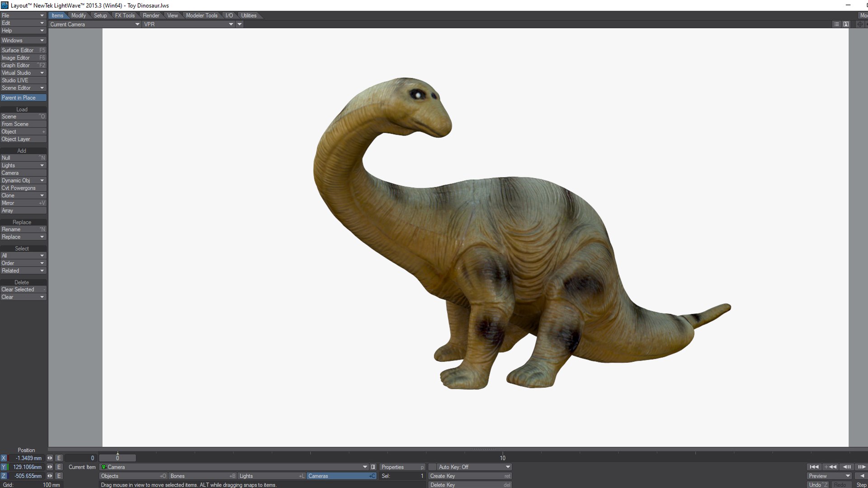868x488 pixels.
Task: Open the Modify tab
Action: 79,15
